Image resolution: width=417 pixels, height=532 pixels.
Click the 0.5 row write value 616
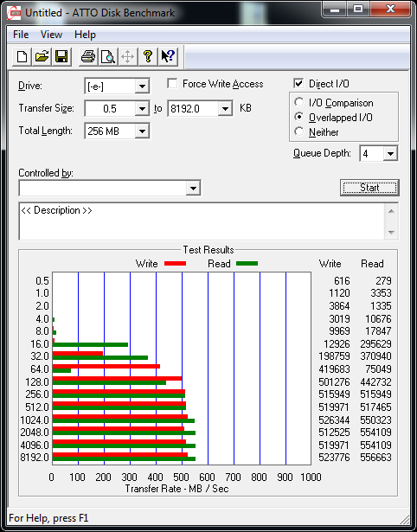[342, 281]
